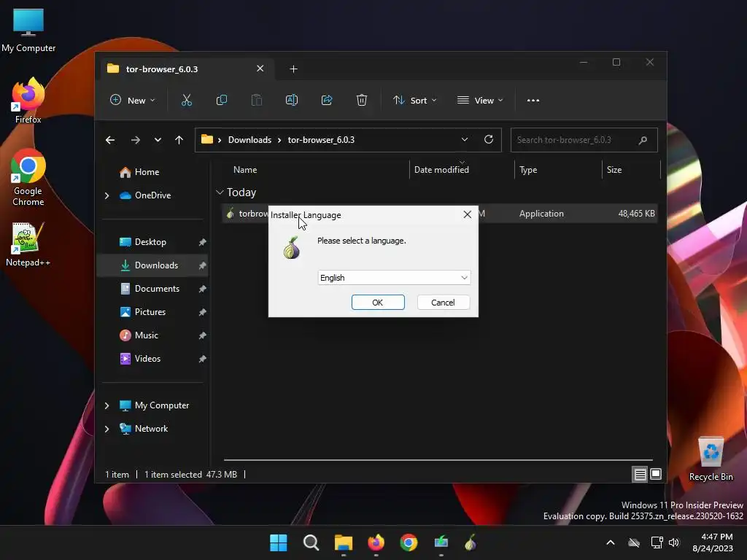The width and height of the screenshot is (747, 560).
Task: Click the Share icon in toolbar
Action: (327, 100)
